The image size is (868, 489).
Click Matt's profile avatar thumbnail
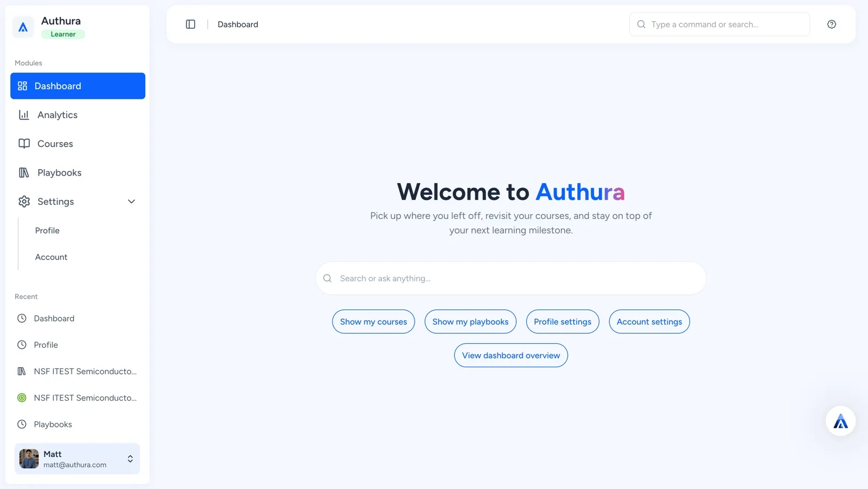[x=29, y=459]
